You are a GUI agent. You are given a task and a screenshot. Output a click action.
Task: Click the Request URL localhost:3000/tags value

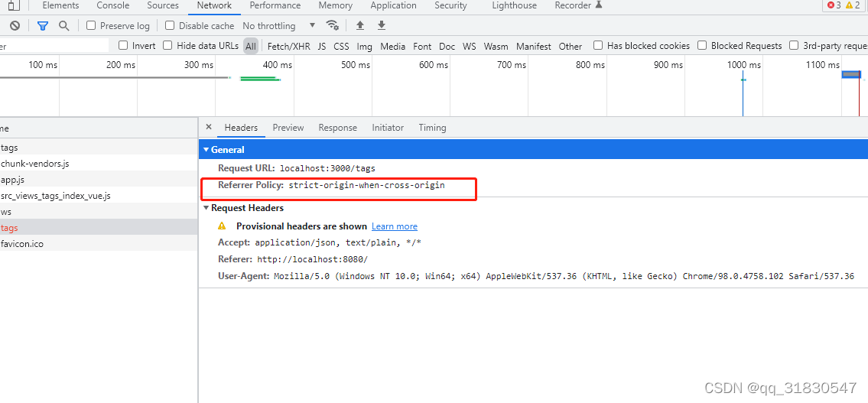pyautogui.click(x=328, y=168)
